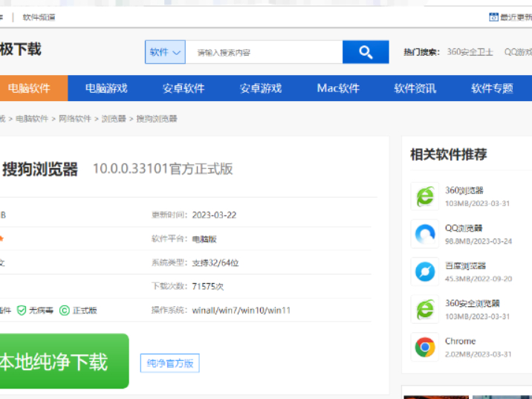Click the 纯净官方版 button
Viewport: 532px width, 399px height.
click(x=169, y=363)
